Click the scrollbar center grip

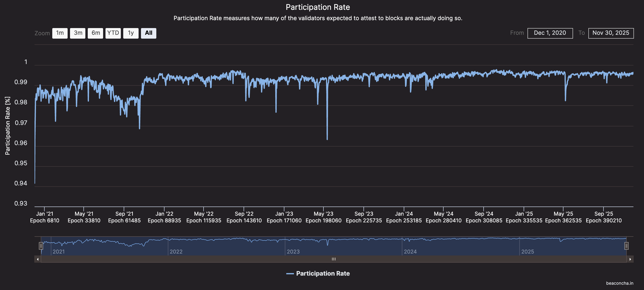point(334,259)
